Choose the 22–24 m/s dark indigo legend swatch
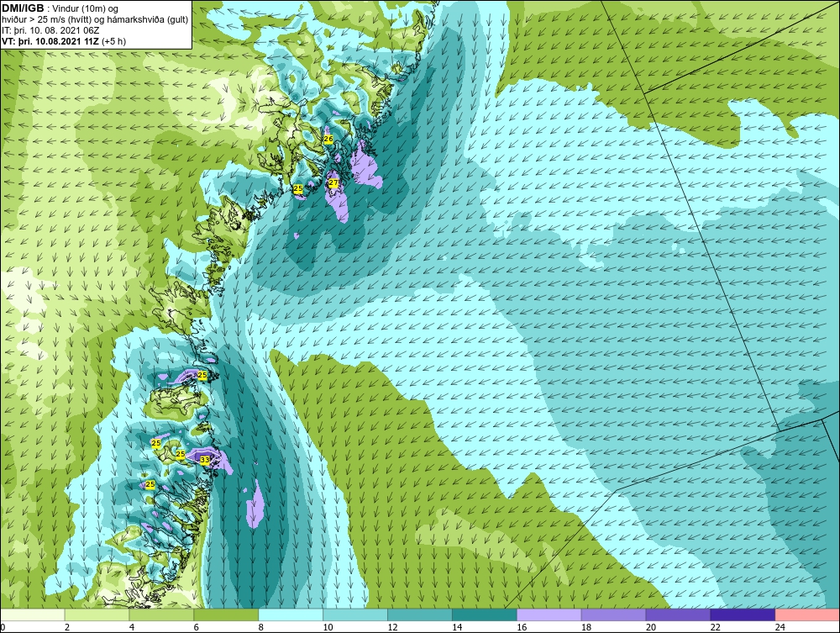Viewport: 840px width, 633px height. 743,615
